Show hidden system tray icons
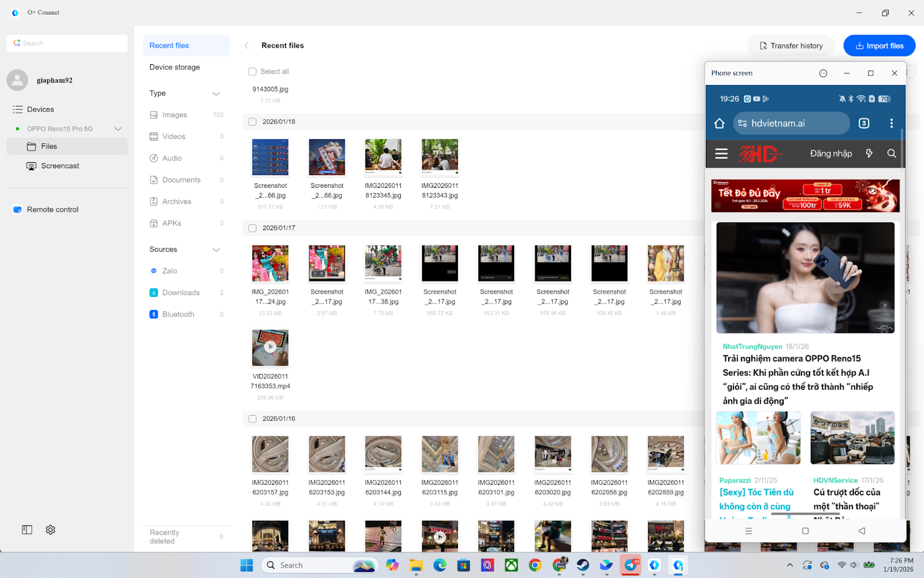Screen dimensions: 924x578 click(789, 565)
